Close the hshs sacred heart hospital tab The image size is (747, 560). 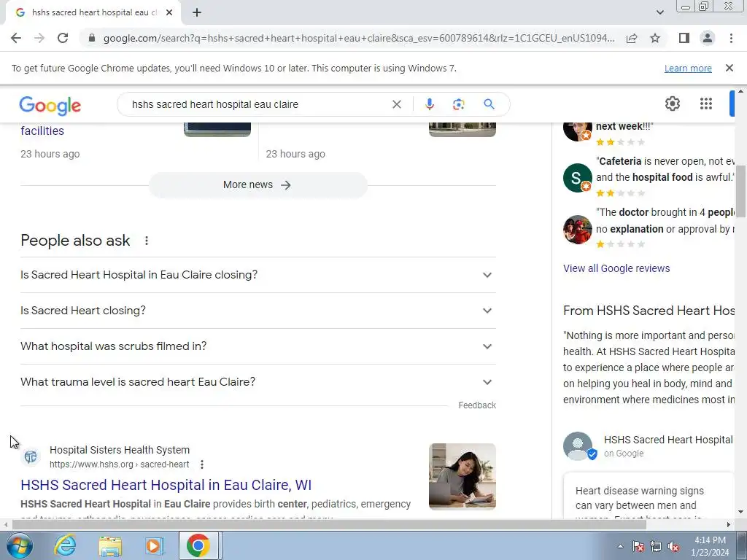(x=169, y=12)
